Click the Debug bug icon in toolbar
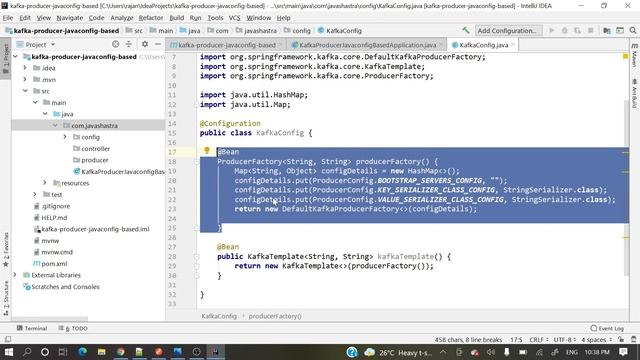640x360 pixels. pyautogui.click(x=564, y=31)
